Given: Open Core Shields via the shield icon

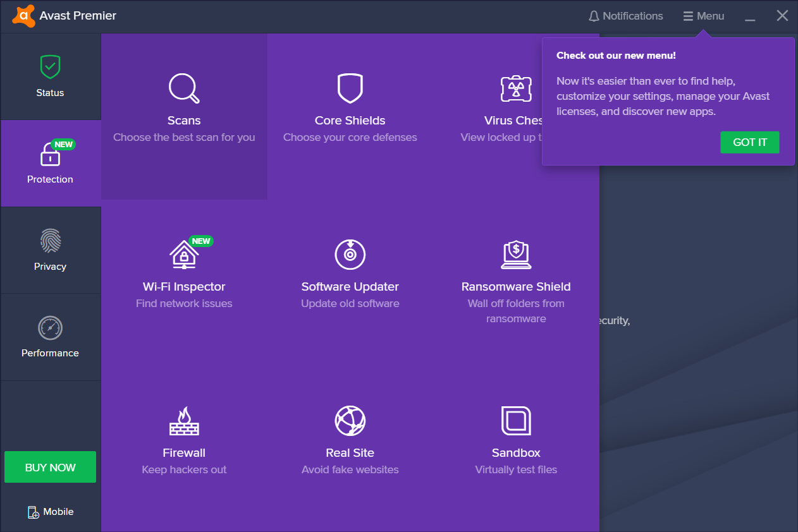Looking at the screenshot, I should click(x=350, y=88).
